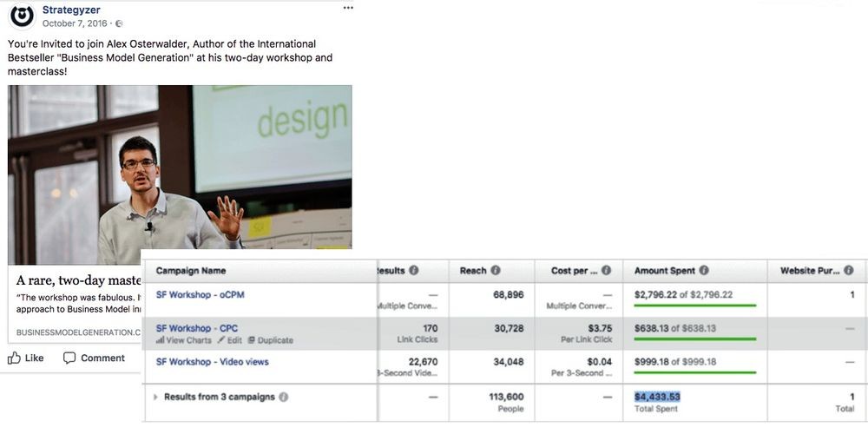The image size is (868, 434).
Task: Click the Cost per result info icon
Action: 606,271
